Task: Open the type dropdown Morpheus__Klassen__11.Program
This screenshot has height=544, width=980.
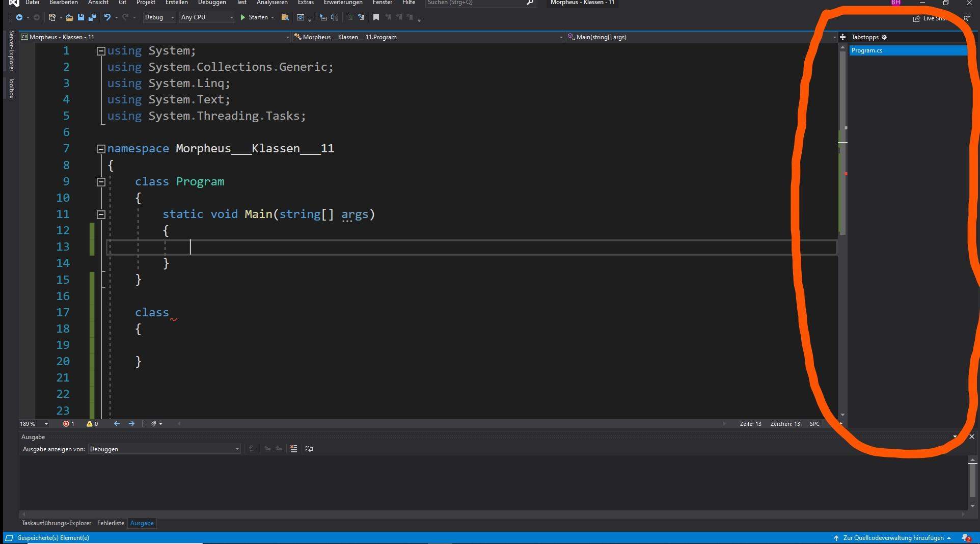Action: point(428,37)
